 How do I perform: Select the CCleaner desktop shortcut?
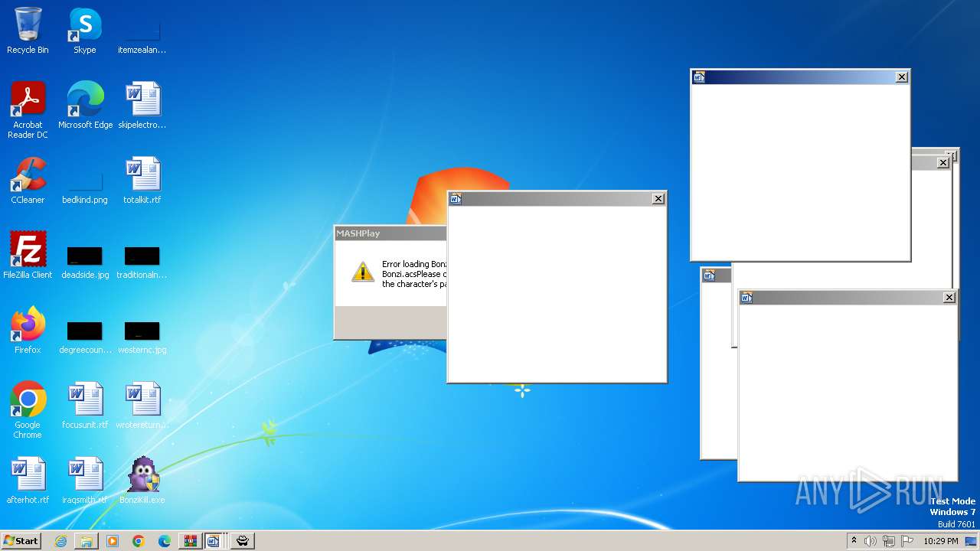click(28, 181)
